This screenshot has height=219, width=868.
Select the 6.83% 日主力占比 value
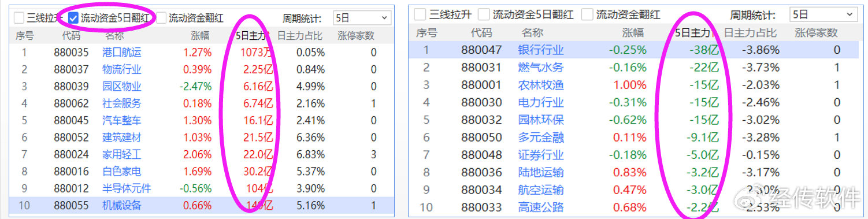tap(310, 155)
